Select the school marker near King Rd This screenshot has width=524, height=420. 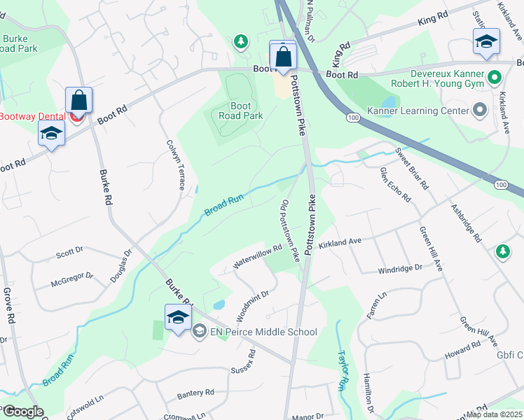pyautogui.click(x=487, y=43)
